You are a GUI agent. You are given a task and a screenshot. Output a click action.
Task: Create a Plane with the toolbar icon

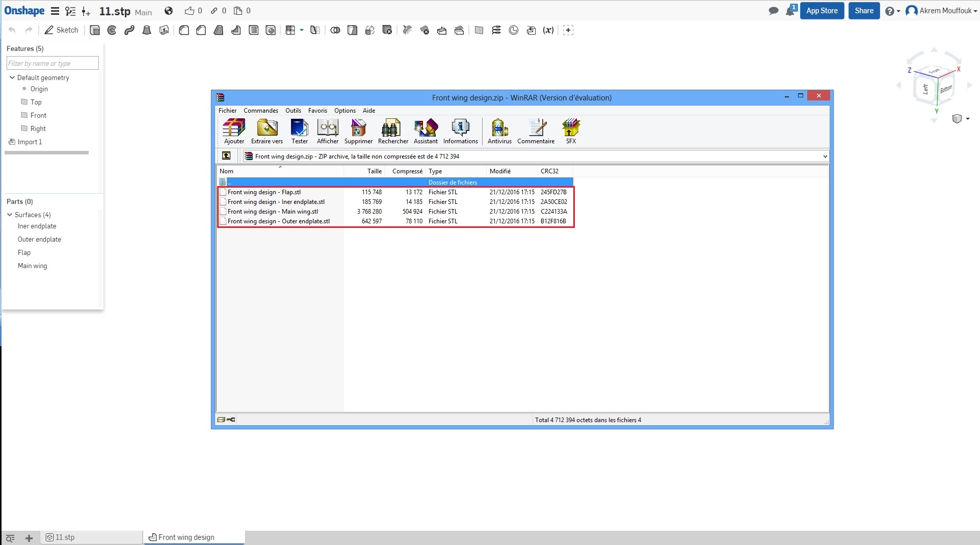tap(479, 30)
